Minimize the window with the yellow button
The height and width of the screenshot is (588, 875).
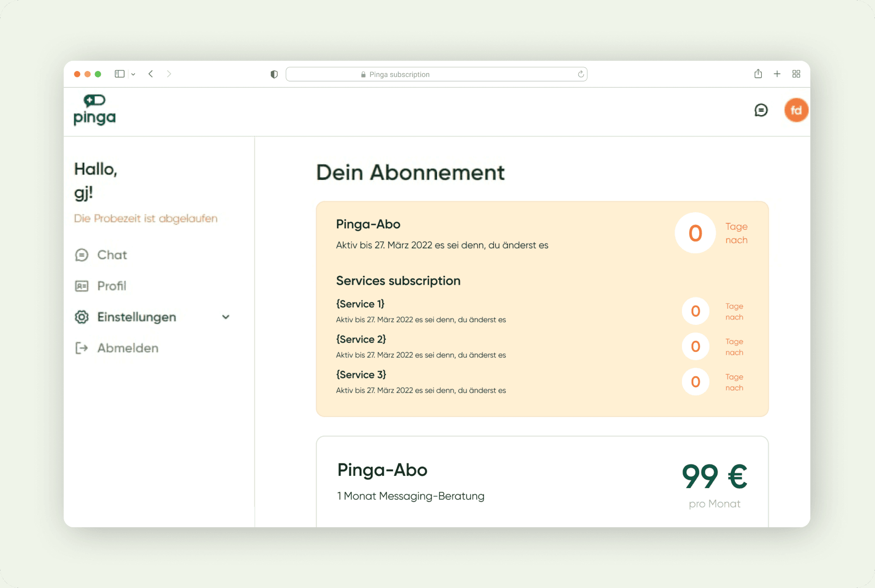click(88, 74)
